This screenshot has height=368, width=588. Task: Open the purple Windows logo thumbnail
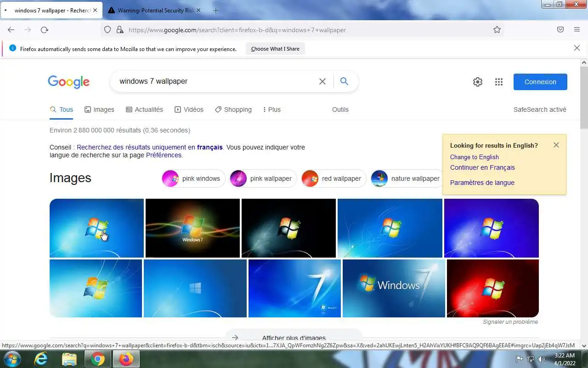point(492,228)
